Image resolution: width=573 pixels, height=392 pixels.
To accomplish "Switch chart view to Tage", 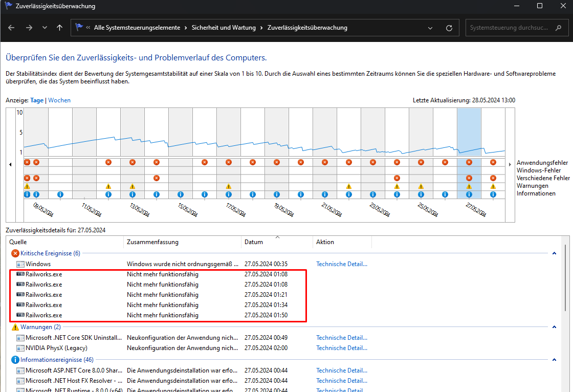I will (37, 100).
